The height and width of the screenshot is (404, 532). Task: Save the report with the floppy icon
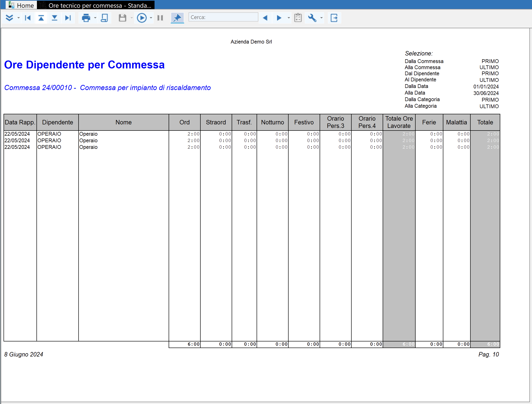(x=123, y=18)
